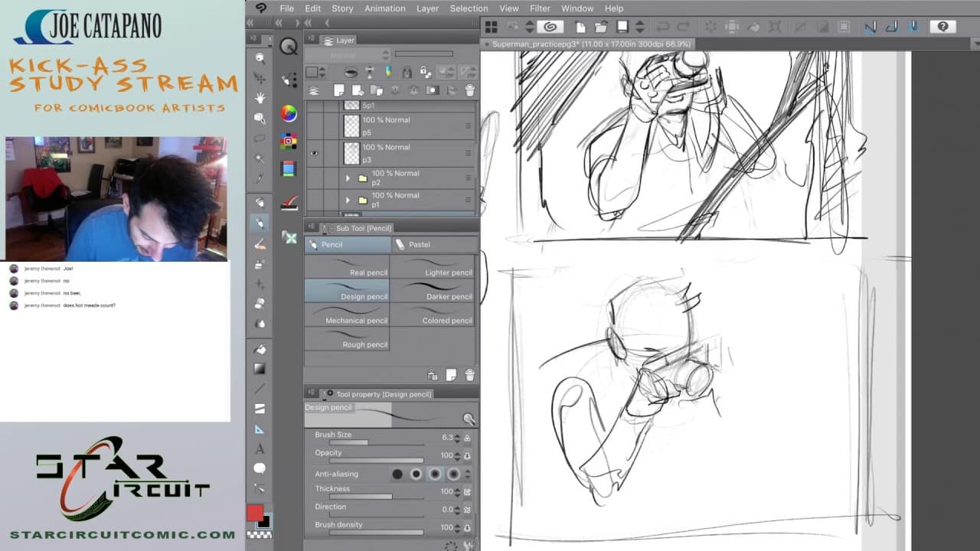Select the Gradient tool
The width and height of the screenshot is (980, 551).
tap(260, 369)
